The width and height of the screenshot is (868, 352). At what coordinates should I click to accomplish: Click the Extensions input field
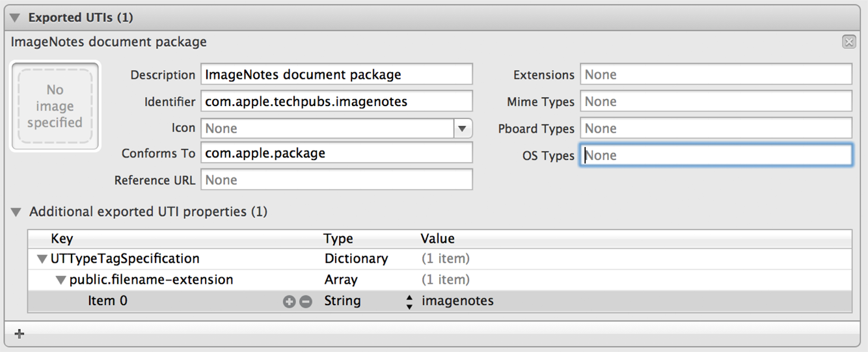pos(716,75)
